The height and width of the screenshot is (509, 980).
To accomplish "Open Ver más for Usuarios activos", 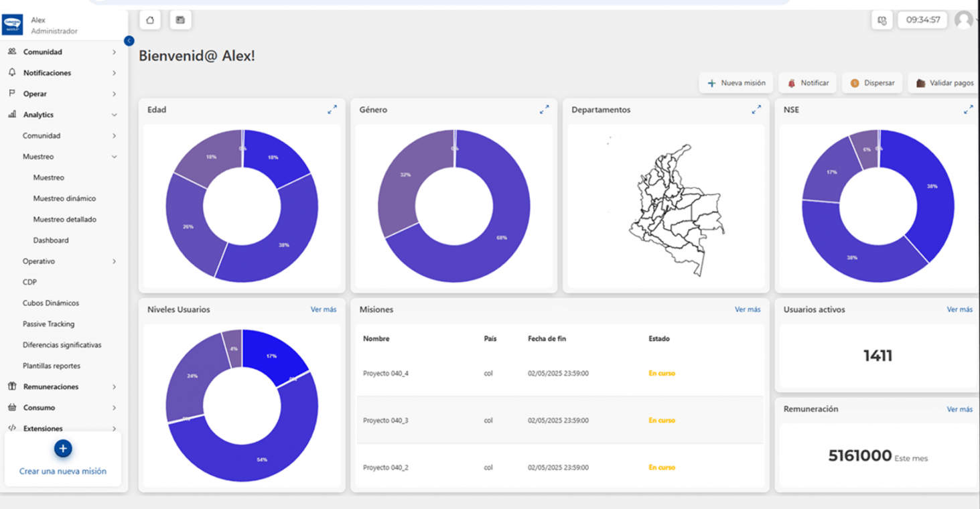I will pos(959,309).
